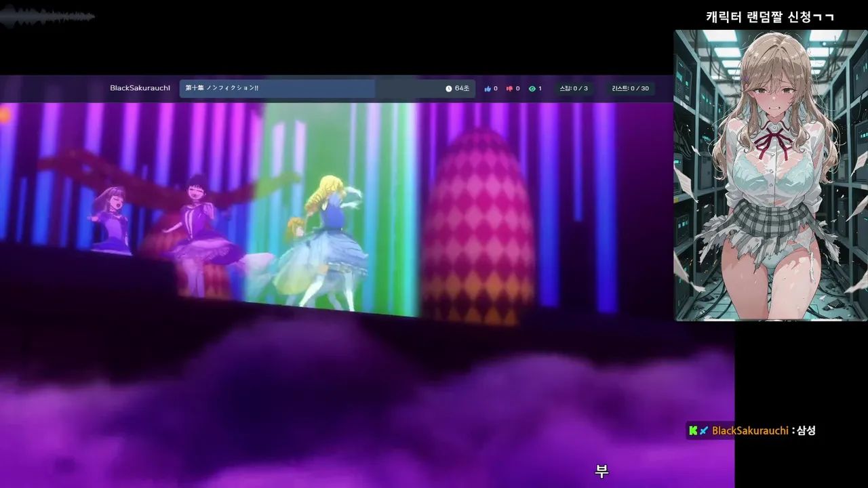Click the blue badge icon before BlackSakurauchi in chat
Image resolution: width=868 pixels, height=488 pixels.
pos(704,430)
